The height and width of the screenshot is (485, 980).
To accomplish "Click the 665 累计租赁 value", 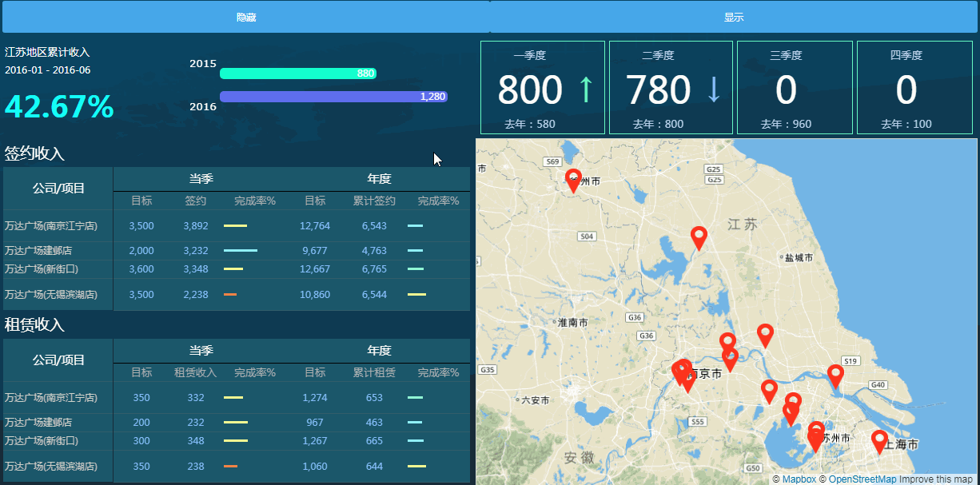I will (374, 441).
